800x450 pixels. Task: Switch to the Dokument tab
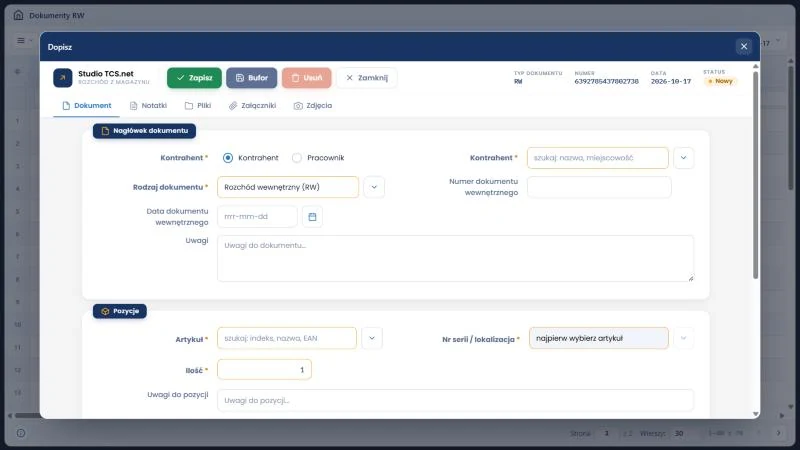pos(86,106)
